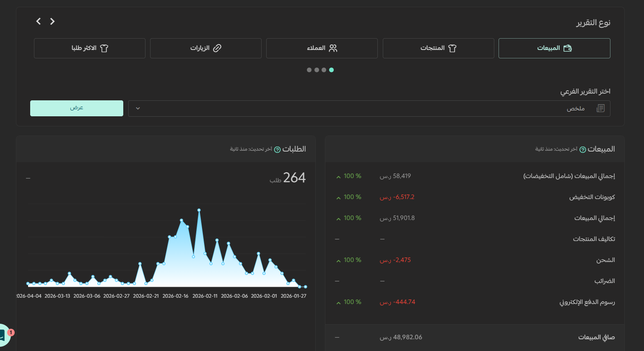Open the chat widget with notification badge

(x=3, y=335)
